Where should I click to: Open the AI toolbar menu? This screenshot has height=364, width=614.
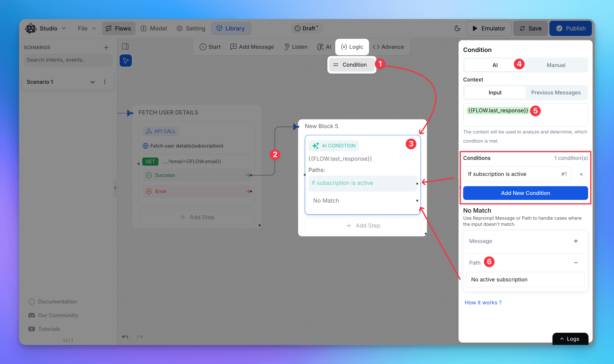pyautogui.click(x=324, y=47)
